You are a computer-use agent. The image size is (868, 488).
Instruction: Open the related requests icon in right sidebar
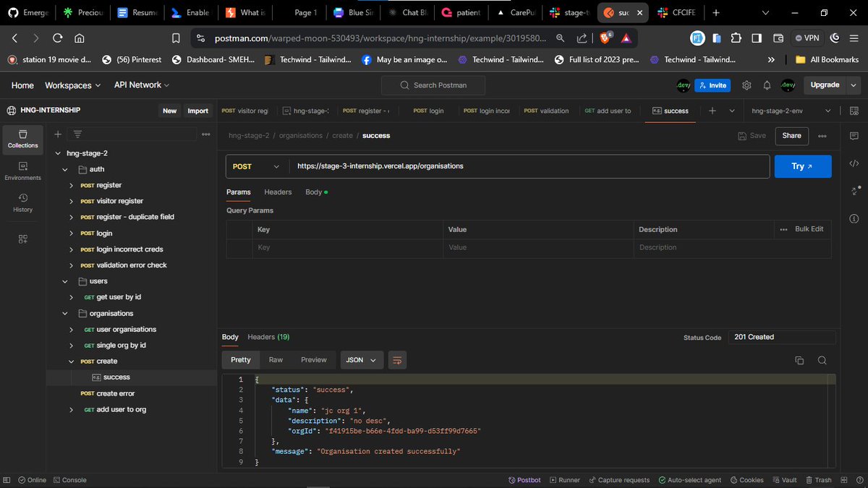point(854,191)
